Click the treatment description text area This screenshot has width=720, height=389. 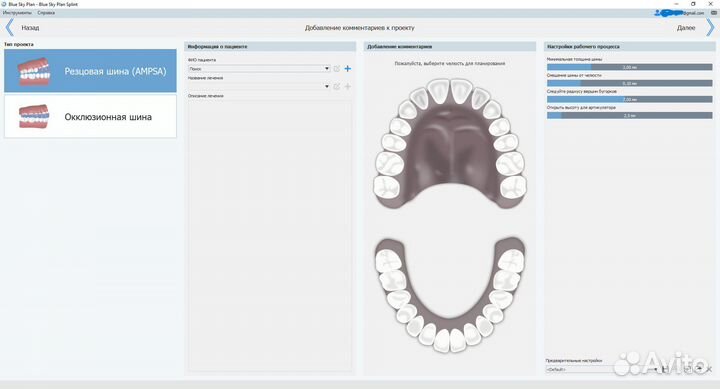click(270, 236)
